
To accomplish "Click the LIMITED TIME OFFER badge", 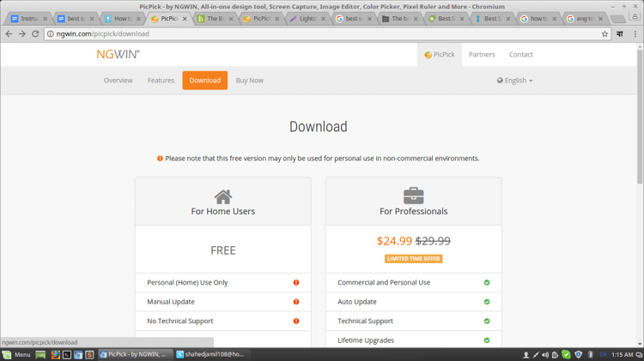I will tap(414, 259).
